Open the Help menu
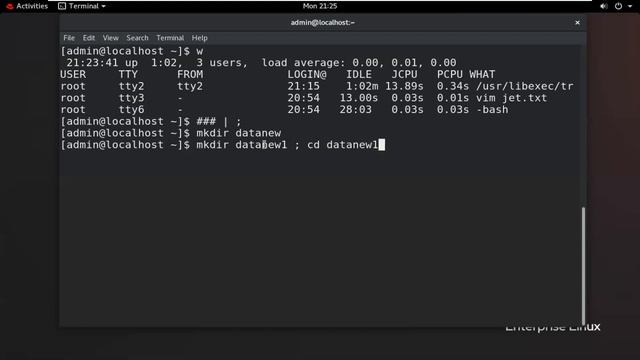The width and height of the screenshot is (640, 360). 200,38
